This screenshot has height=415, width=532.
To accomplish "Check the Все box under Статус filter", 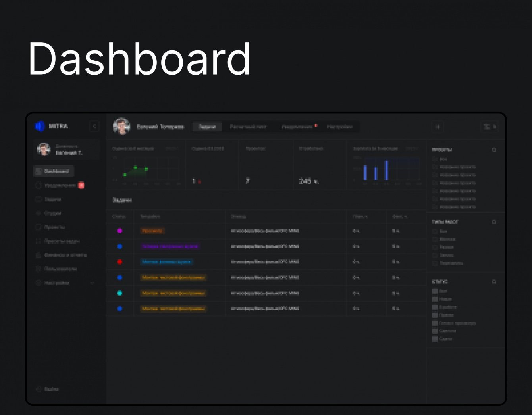I will pos(435,291).
